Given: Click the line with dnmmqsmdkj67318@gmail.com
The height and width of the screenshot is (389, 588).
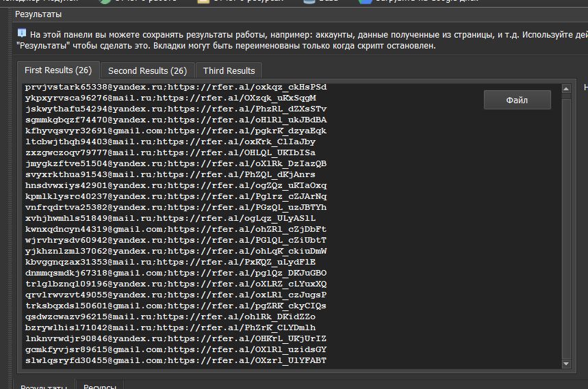Looking at the screenshot, I should [176, 273].
